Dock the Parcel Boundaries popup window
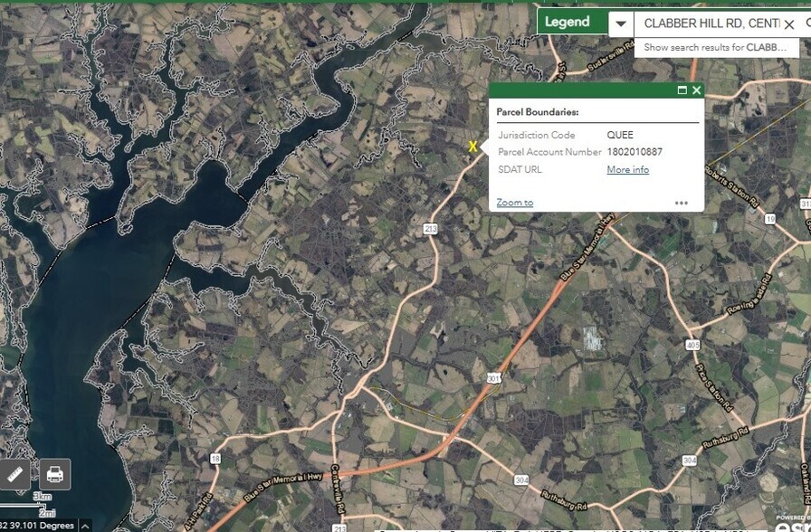The height and width of the screenshot is (532, 811). (683, 90)
